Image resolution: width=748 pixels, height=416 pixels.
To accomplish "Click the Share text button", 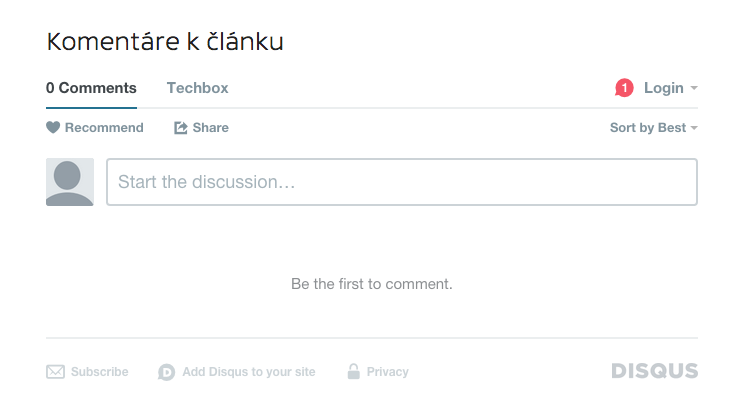I will pyautogui.click(x=210, y=127).
